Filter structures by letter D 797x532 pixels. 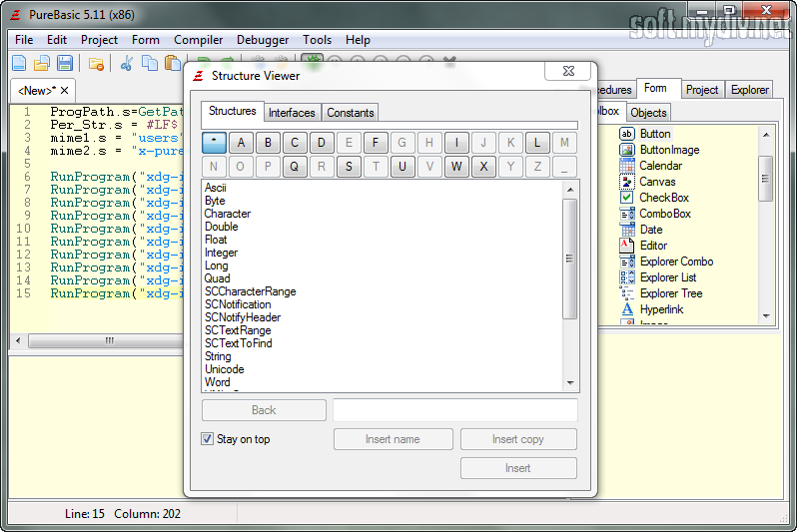click(322, 143)
